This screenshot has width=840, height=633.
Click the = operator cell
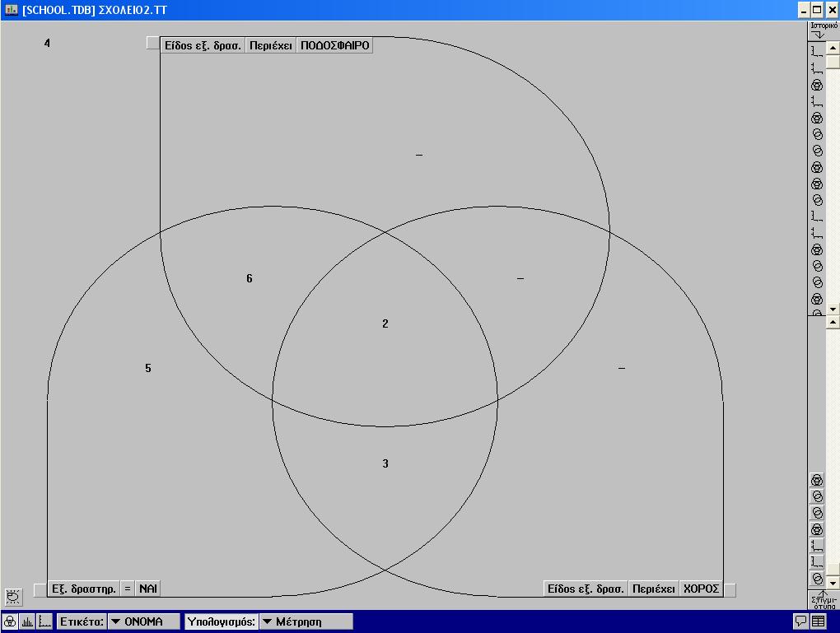point(128,589)
